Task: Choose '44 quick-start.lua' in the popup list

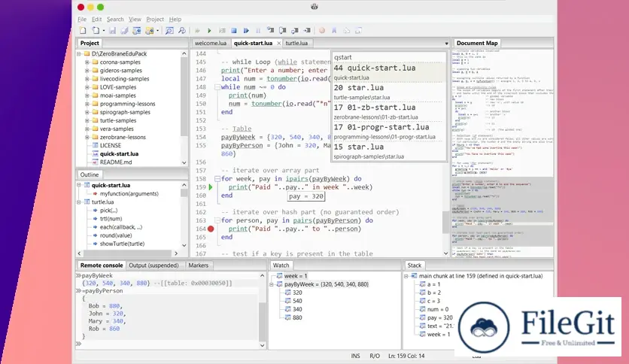Action: pos(388,71)
